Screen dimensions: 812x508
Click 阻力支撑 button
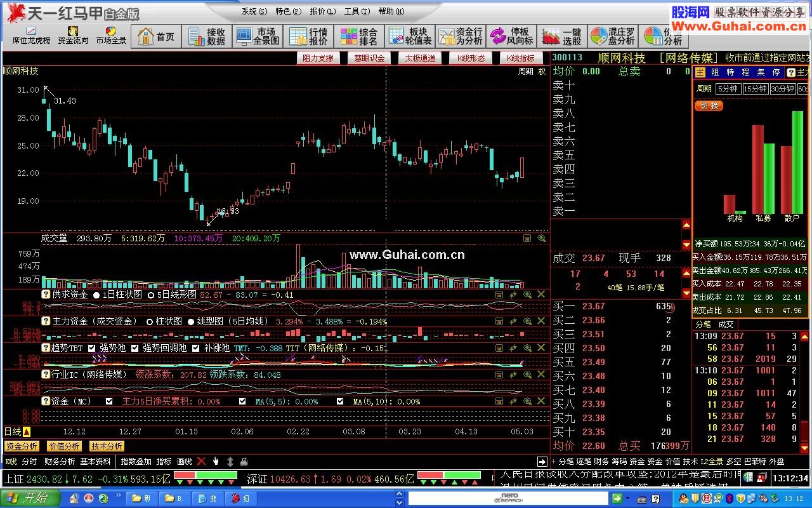[318, 58]
